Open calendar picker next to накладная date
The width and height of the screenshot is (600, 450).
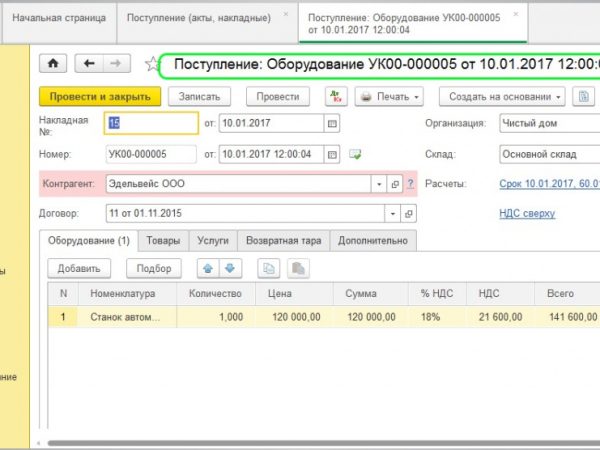point(332,124)
